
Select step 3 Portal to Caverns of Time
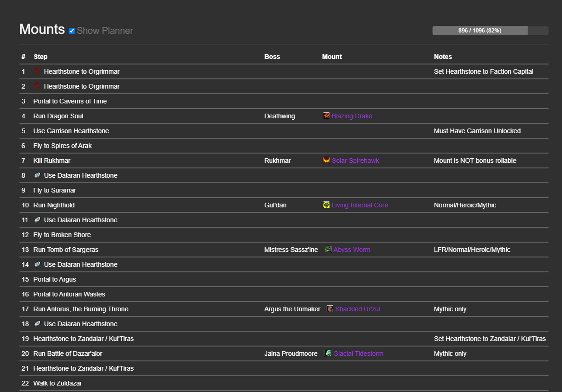click(x=70, y=101)
